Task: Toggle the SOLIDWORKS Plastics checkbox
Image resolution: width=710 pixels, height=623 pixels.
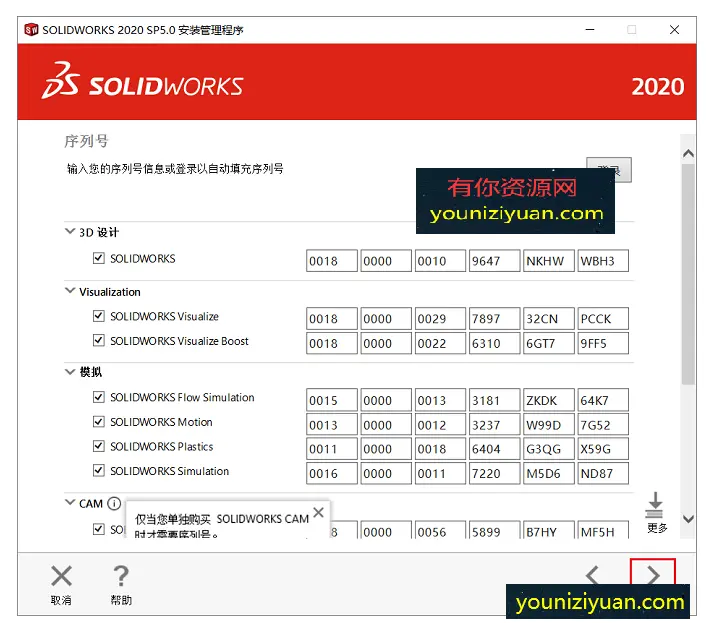Action: [x=98, y=446]
